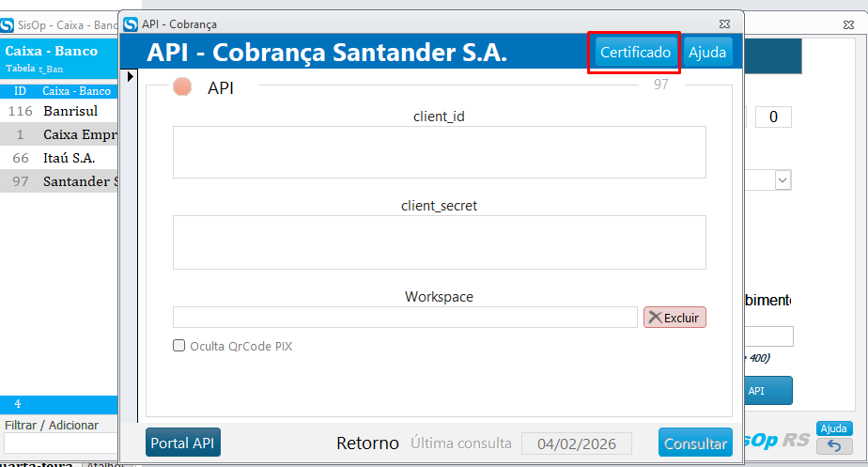Focus the client_secret text area
868x467 pixels.
tap(439, 242)
